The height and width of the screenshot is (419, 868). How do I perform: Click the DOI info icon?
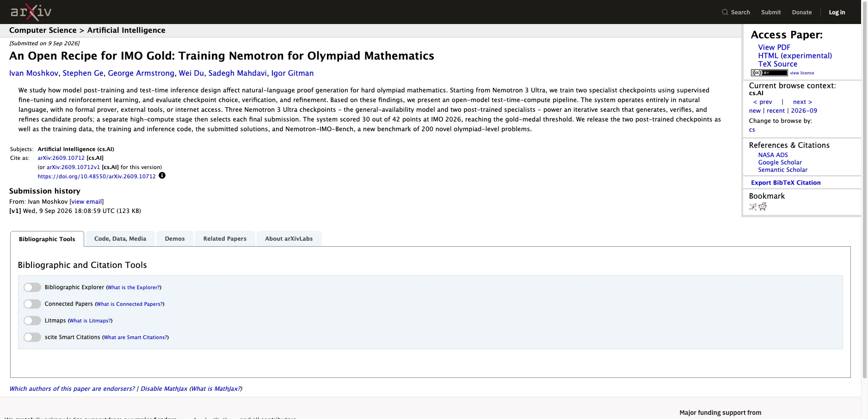162,176
